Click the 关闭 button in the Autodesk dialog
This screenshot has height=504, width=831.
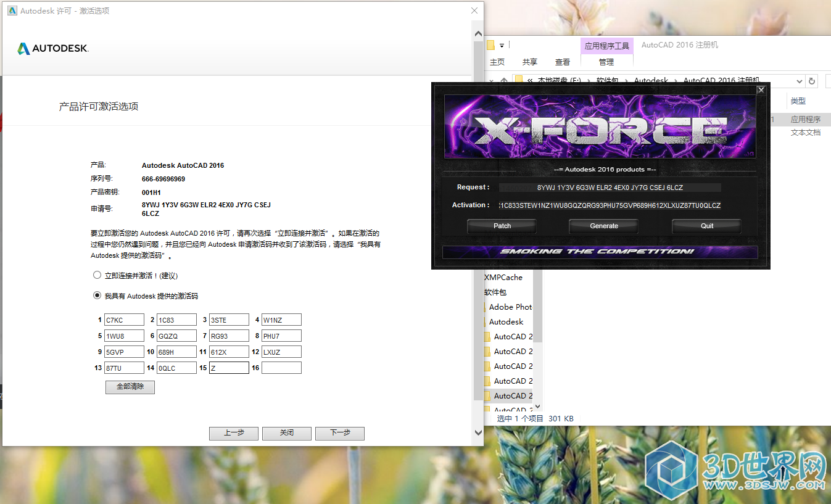tap(287, 433)
